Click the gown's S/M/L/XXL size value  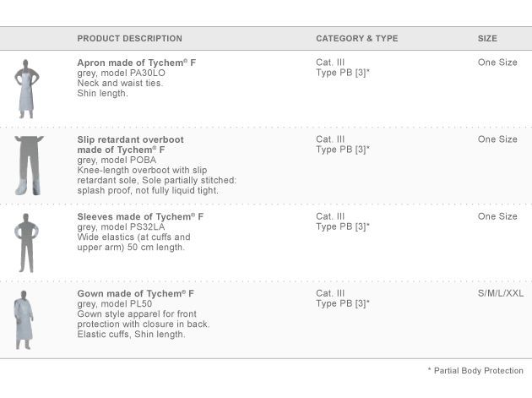click(500, 293)
